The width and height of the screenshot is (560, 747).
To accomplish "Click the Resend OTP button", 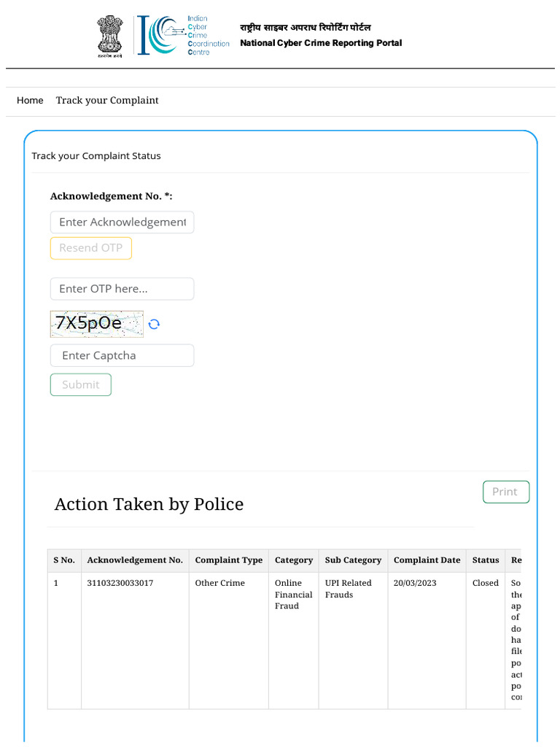I will click(91, 248).
